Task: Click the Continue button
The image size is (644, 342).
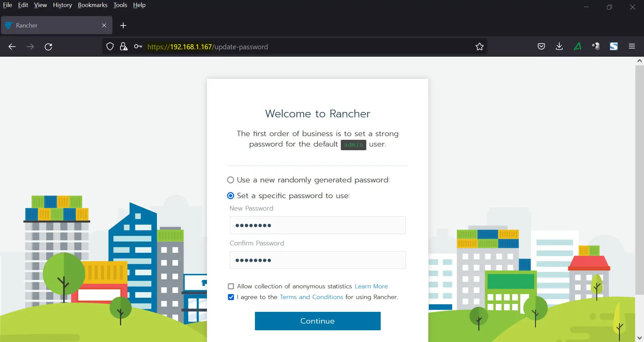Action: coord(318,321)
